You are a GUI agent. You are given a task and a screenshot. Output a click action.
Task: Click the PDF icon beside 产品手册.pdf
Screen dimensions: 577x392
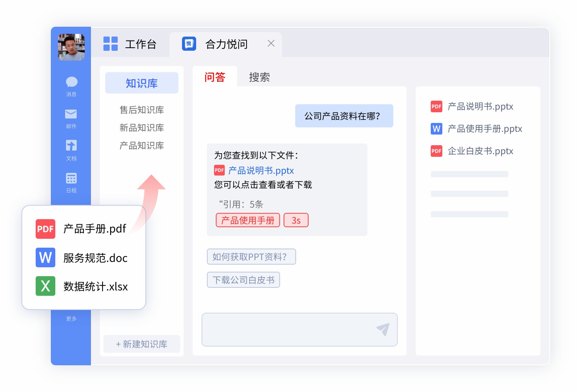[x=45, y=229]
